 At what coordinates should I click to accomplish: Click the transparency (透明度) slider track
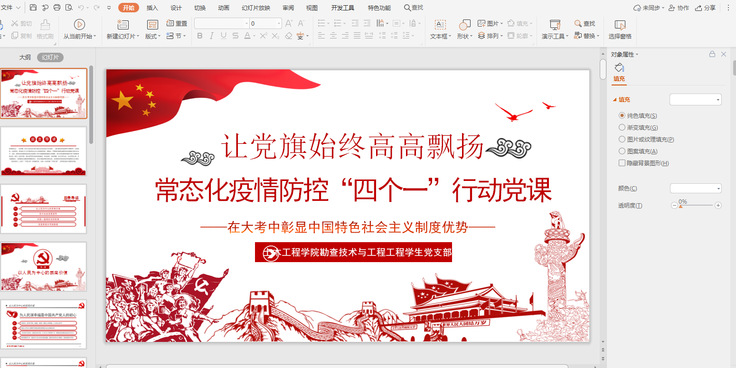click(696, 206)
